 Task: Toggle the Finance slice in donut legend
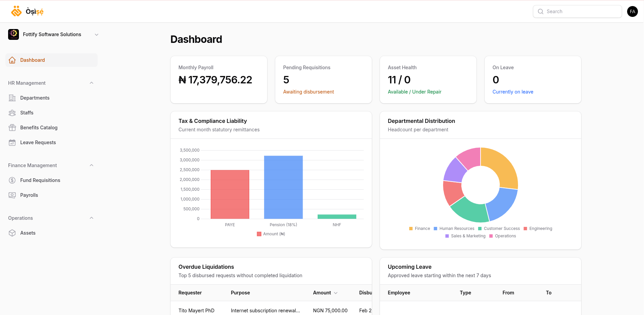click(419, 228)
